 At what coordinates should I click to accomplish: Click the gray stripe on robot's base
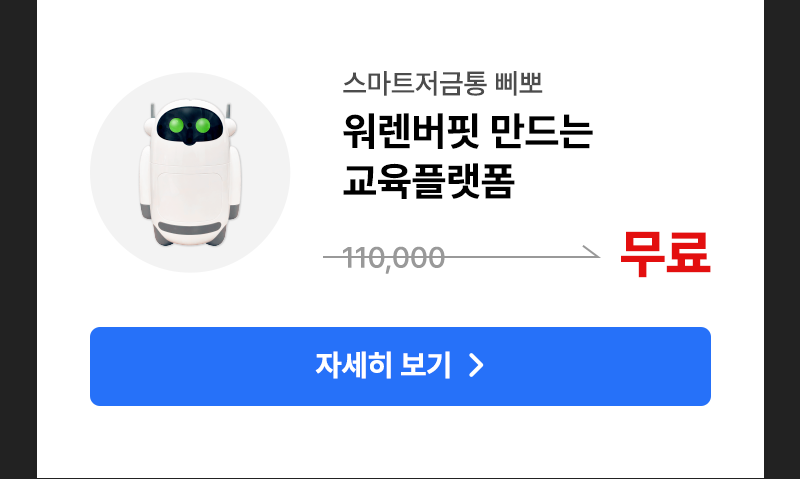[x=189, y=228]
